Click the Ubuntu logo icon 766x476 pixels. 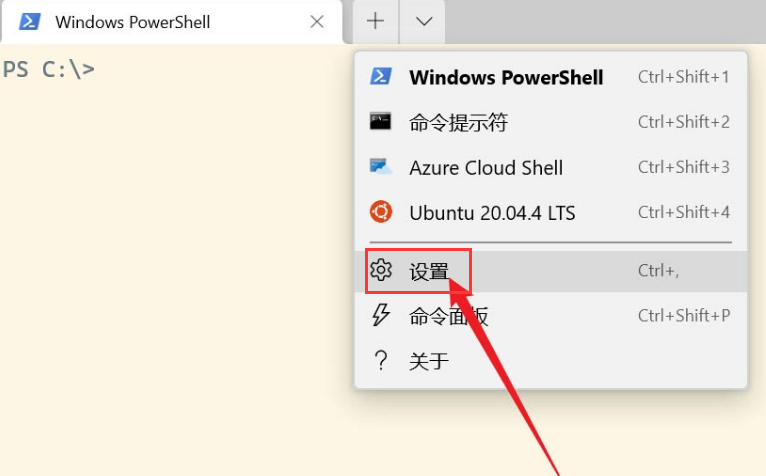(381, 212)
